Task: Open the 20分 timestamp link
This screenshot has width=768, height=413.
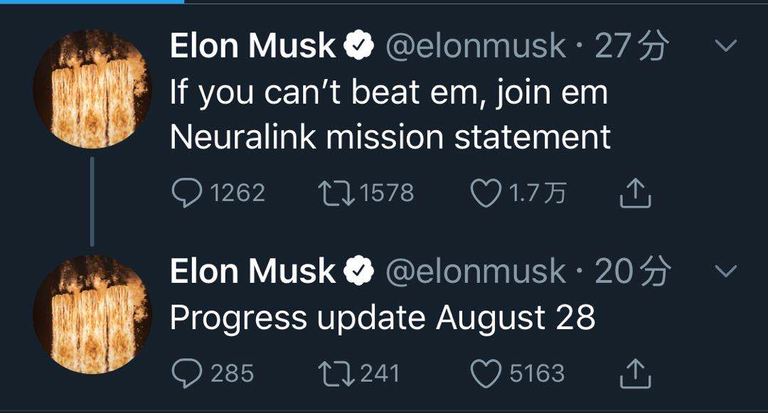Action: click(633, 271)
